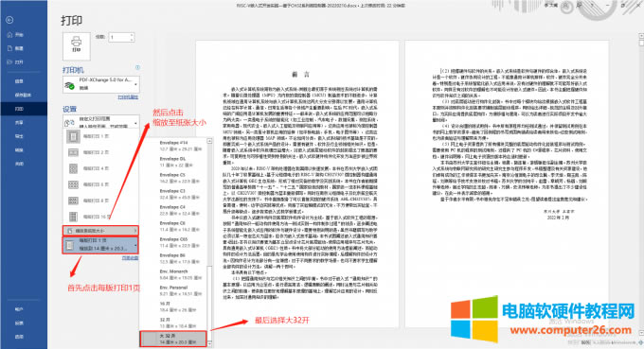Open the Page Setup link

pos(130,258)
